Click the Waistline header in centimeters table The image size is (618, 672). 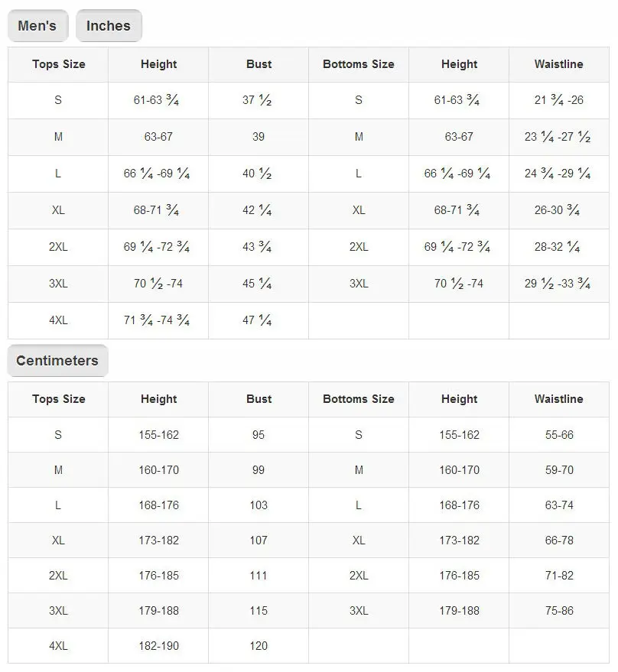[x=559, y=399]
